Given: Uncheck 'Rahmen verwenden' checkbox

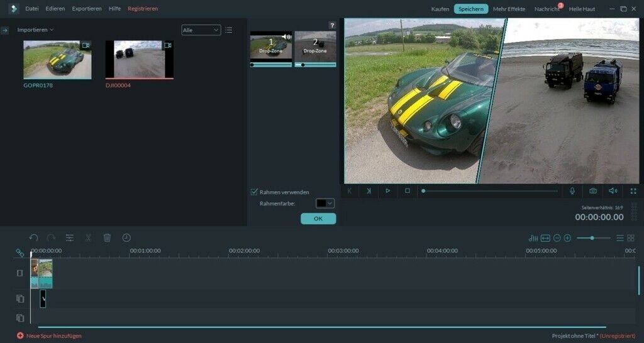Looking at the screenshot, I should pos(254,192).
